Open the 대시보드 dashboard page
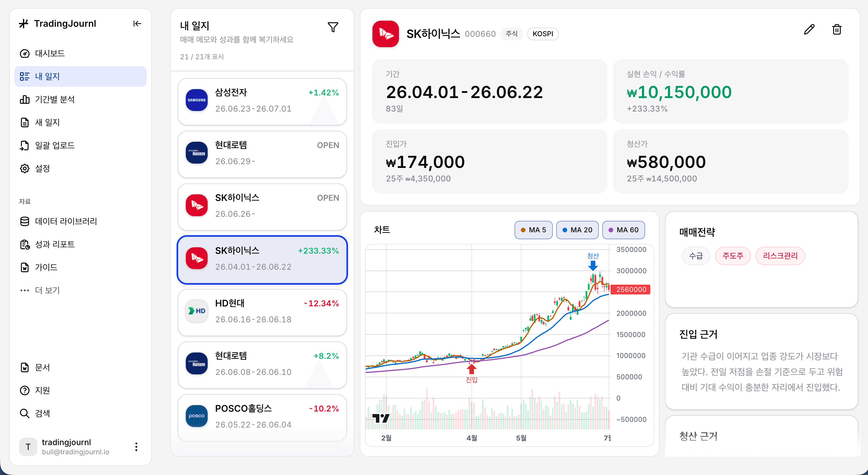The width and height of the screenshot is (868, 475). coord(80,53)
